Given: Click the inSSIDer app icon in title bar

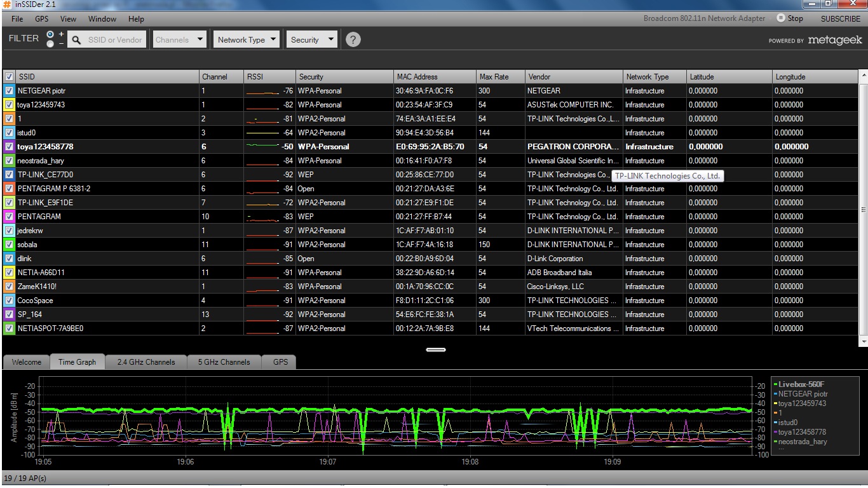Looking at the screenshot, I should click(6, 5).
